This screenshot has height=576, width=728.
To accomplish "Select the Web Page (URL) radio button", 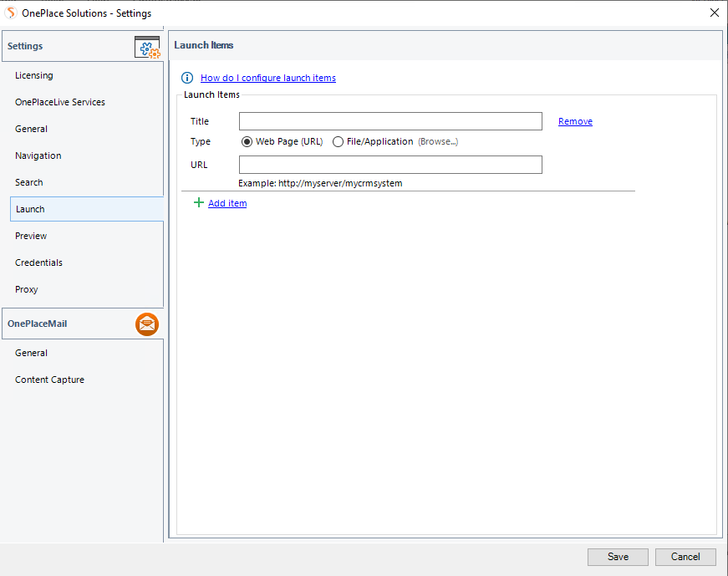I will 247,142.
